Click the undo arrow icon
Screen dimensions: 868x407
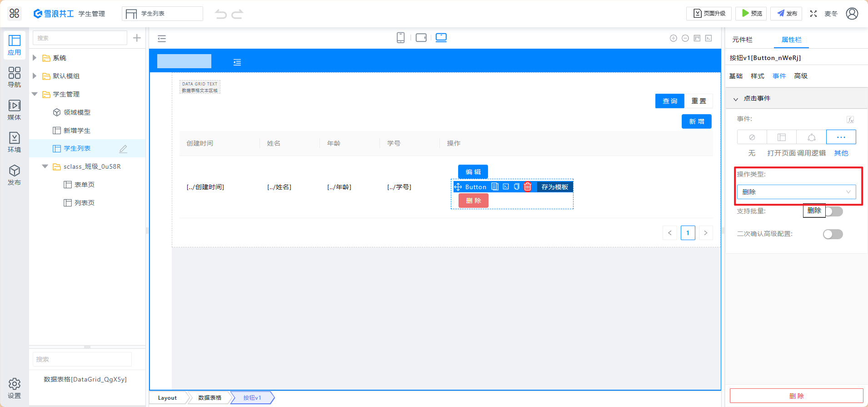221,14
